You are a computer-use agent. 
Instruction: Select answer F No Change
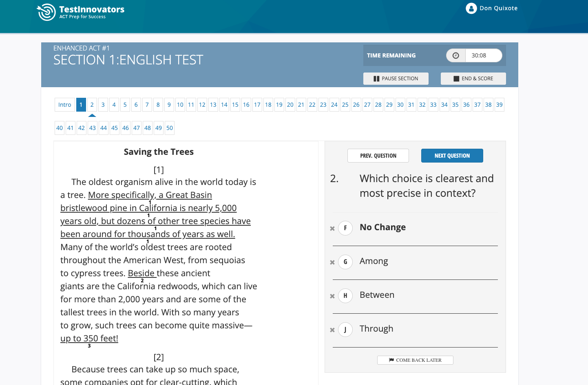tap(345, 228)
